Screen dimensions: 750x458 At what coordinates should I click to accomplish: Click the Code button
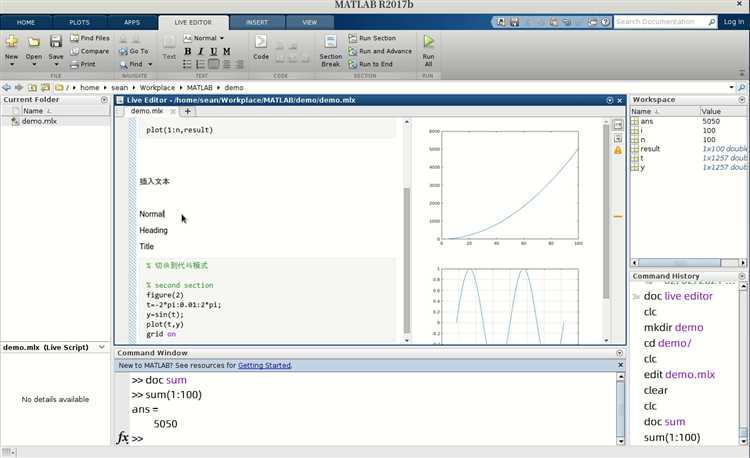261,47
